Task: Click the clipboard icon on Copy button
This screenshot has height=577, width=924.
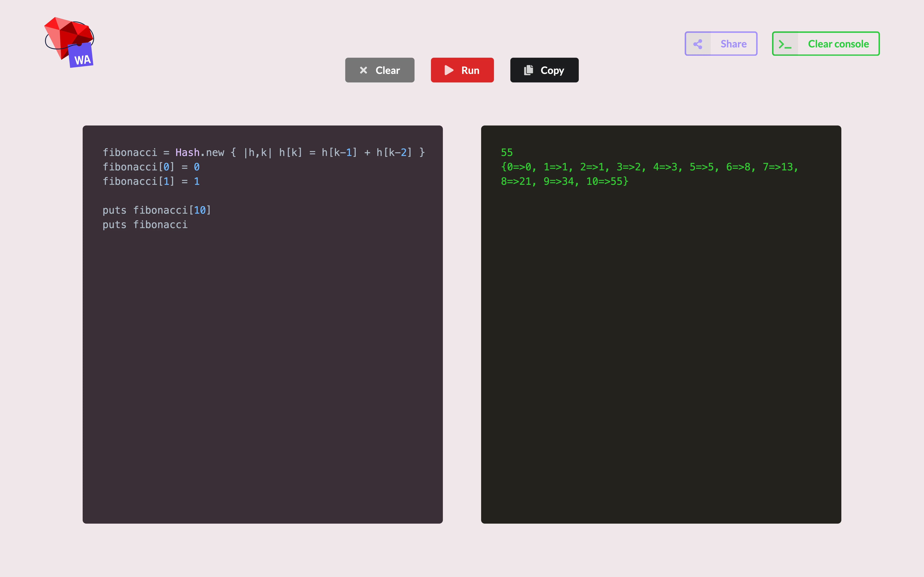Action: [528, 70]
